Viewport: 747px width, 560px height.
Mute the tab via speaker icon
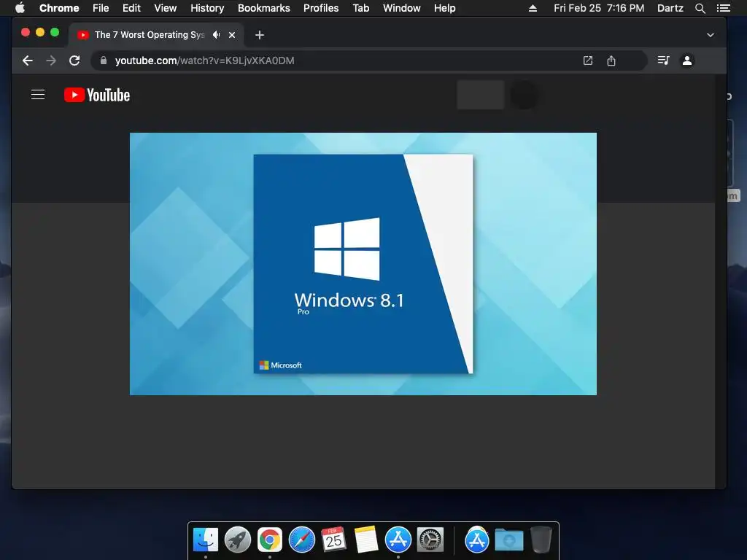point(217,35)
